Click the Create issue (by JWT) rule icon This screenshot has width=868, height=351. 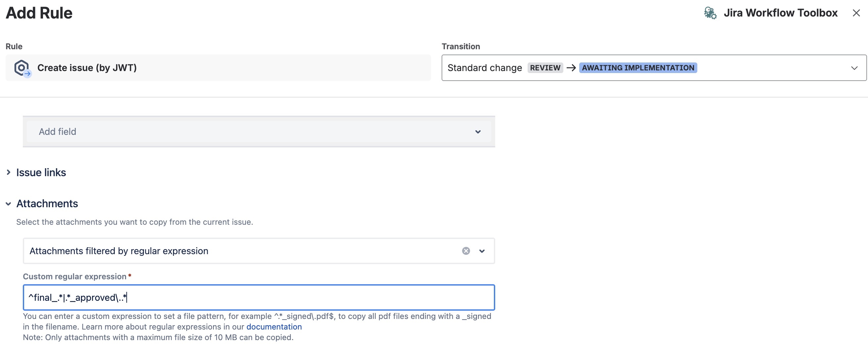[22, 68]
